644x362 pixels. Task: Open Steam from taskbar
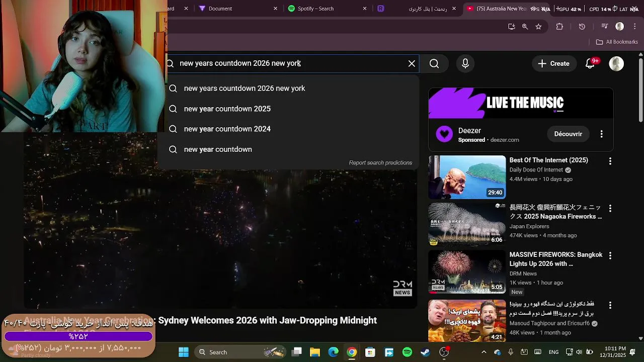pyautogui.click(x=426, y=352)
